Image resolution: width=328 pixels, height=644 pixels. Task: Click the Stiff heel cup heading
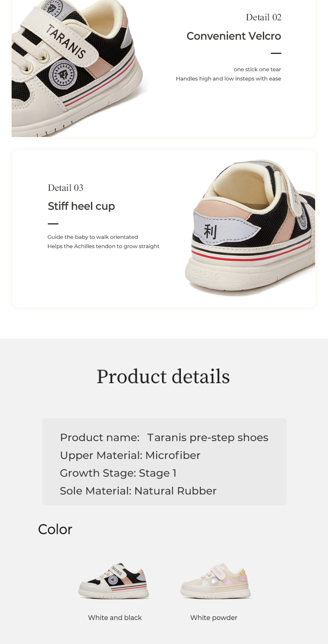coord(81,206)
